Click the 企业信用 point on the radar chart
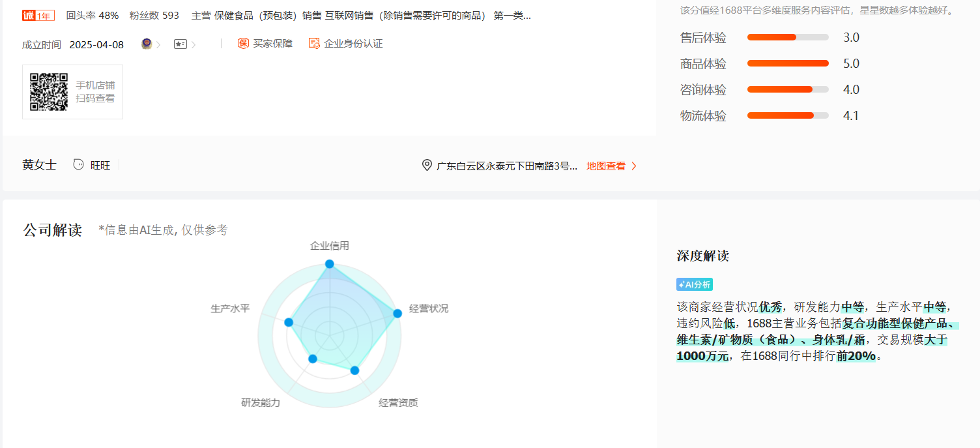The image size is (980, 448). [330, 264]
